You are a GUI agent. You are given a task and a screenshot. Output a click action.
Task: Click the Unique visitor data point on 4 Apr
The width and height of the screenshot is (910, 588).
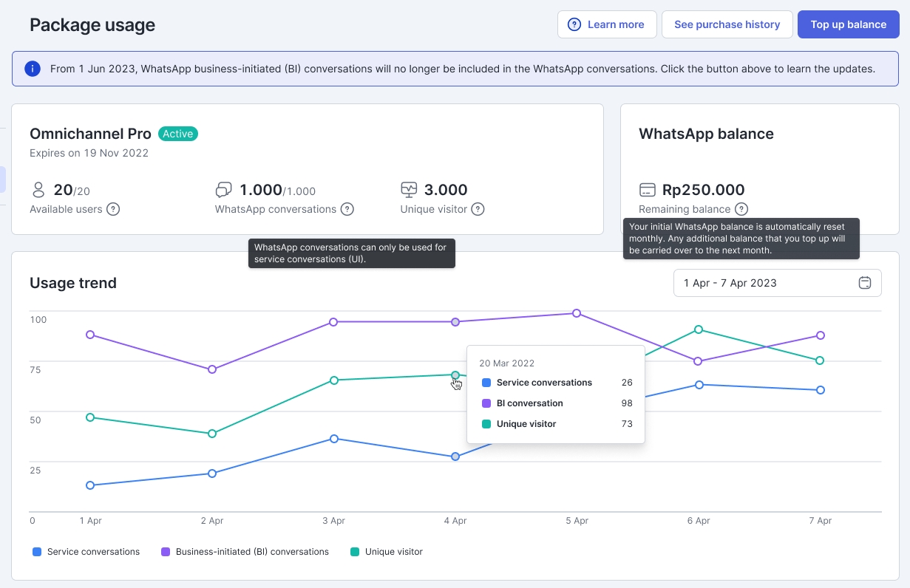455,376
